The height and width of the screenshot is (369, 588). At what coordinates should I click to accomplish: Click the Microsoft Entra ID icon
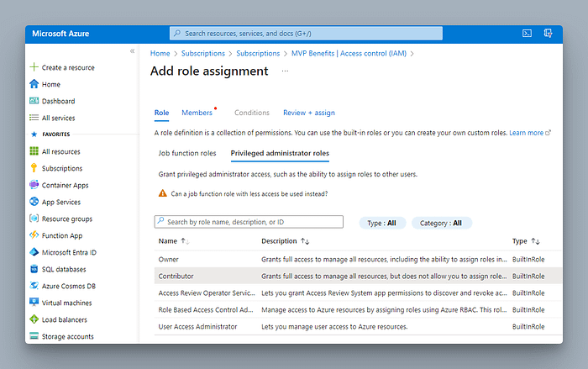(34, 252)
